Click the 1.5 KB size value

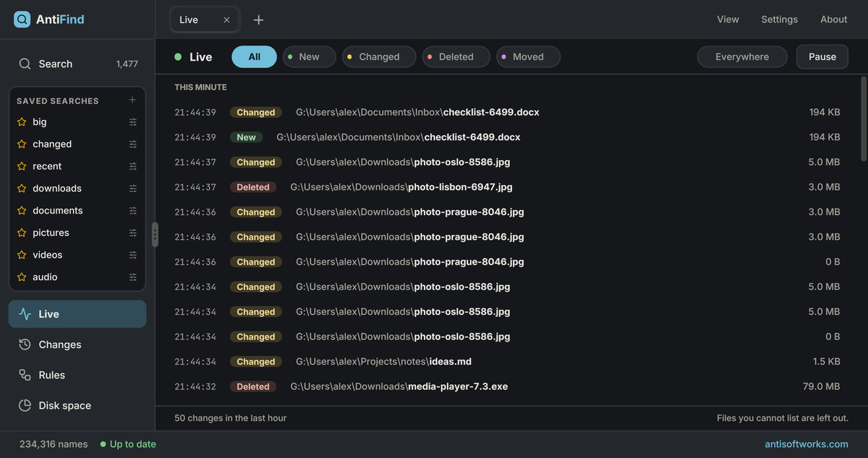[826, 361]
